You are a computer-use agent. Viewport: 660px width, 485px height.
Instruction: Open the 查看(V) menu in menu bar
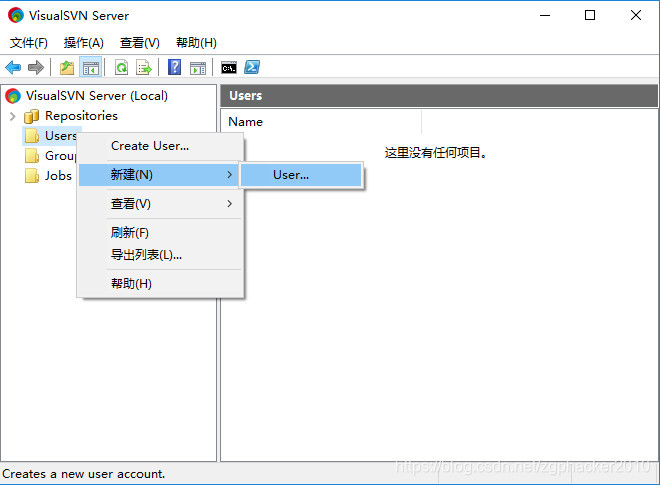point(140,43)
